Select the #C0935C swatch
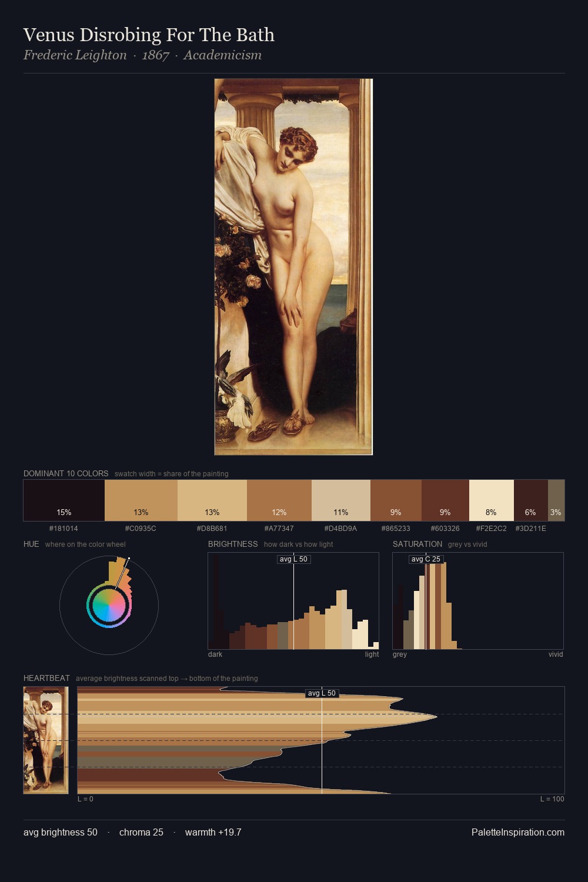Viewport: 588px width, 882px height. 141,500
